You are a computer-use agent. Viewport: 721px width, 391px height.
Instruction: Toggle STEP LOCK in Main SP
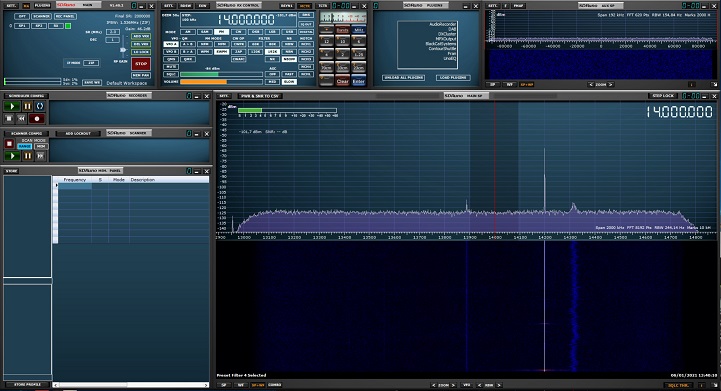click(663, 96)
